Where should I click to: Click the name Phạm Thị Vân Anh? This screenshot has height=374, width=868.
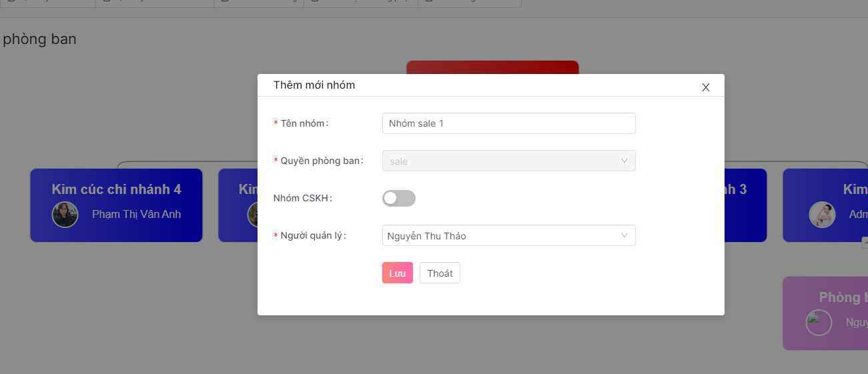[136, 215]
